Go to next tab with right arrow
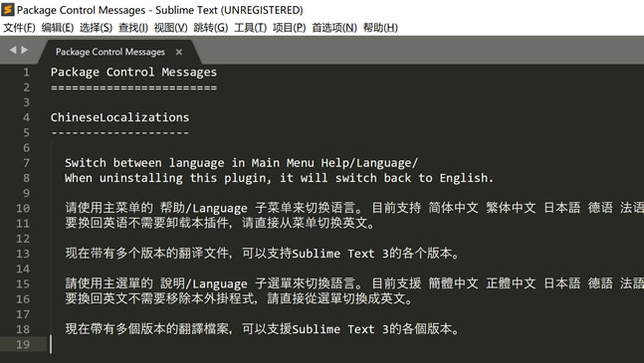The height and width of the screenshot is (363, 644). click(x=24, y=50)
